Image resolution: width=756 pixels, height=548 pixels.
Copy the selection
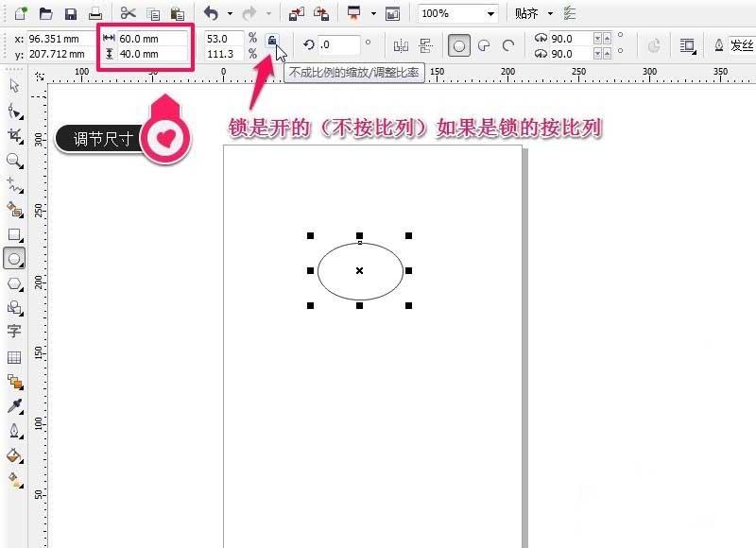click(x=153, y=14)
